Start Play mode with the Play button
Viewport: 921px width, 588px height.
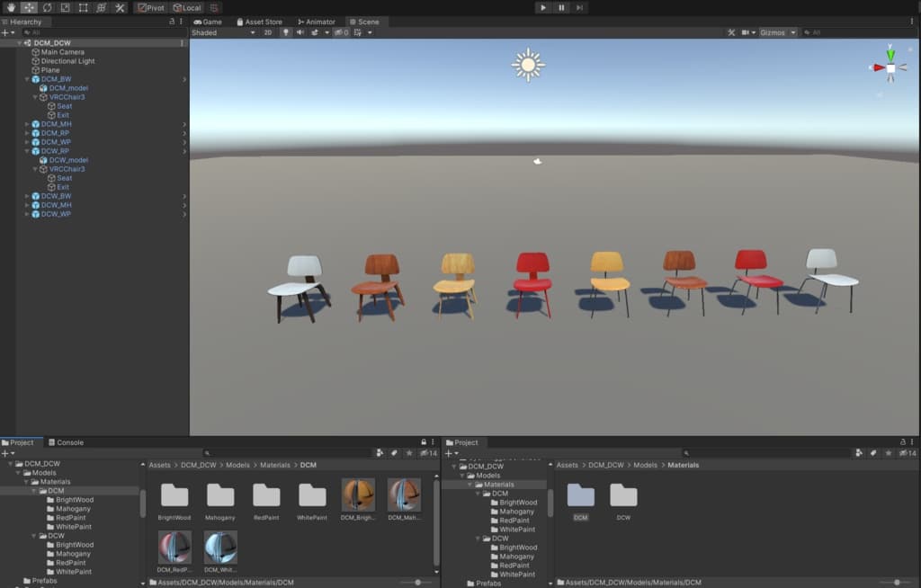(543, 7)
